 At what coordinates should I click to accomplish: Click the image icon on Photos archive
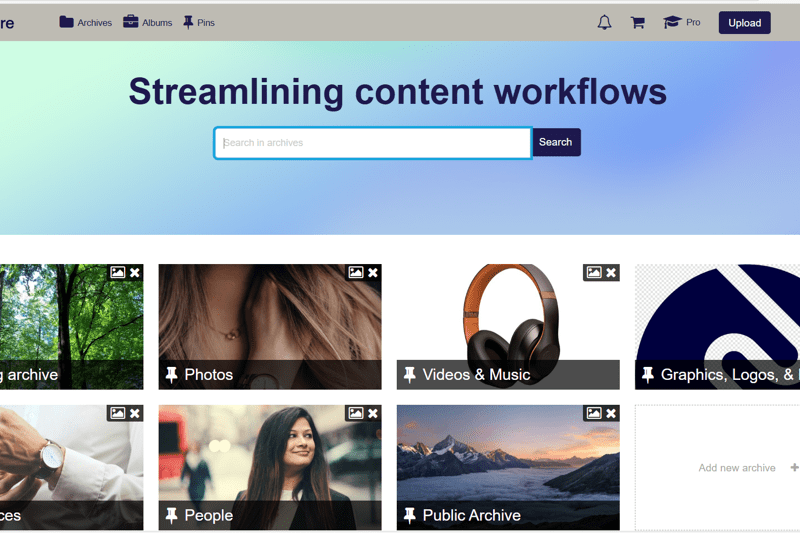(356, 272)
